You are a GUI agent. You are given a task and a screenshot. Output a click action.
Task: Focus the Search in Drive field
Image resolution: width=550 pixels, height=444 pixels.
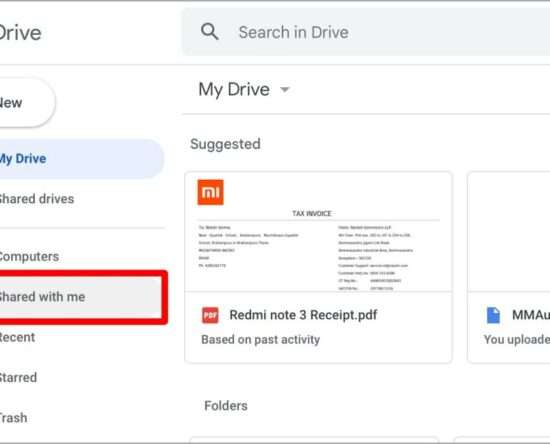point(366,32)
